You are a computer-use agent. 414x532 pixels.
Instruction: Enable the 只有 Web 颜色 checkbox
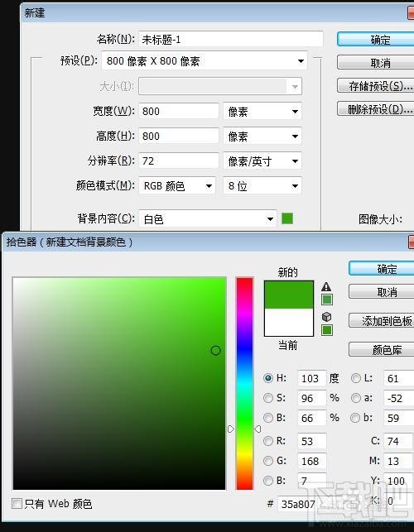tap(17, 503)
